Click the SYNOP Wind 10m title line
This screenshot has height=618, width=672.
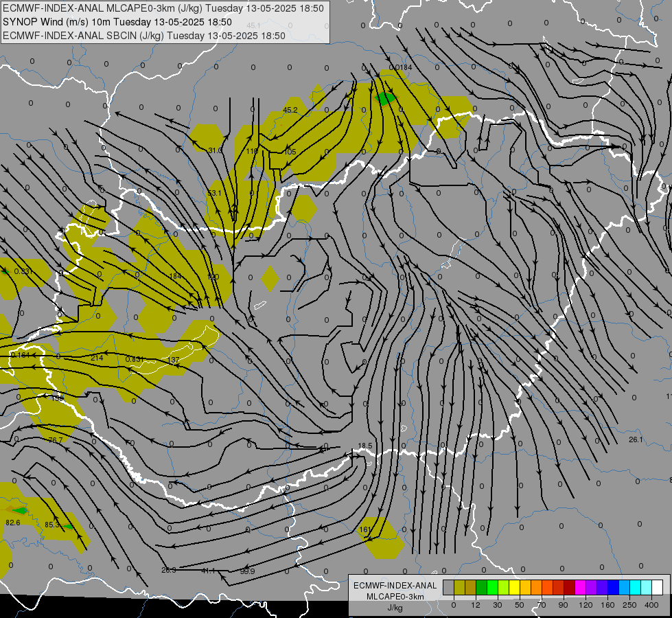click(x=117, y=22)
